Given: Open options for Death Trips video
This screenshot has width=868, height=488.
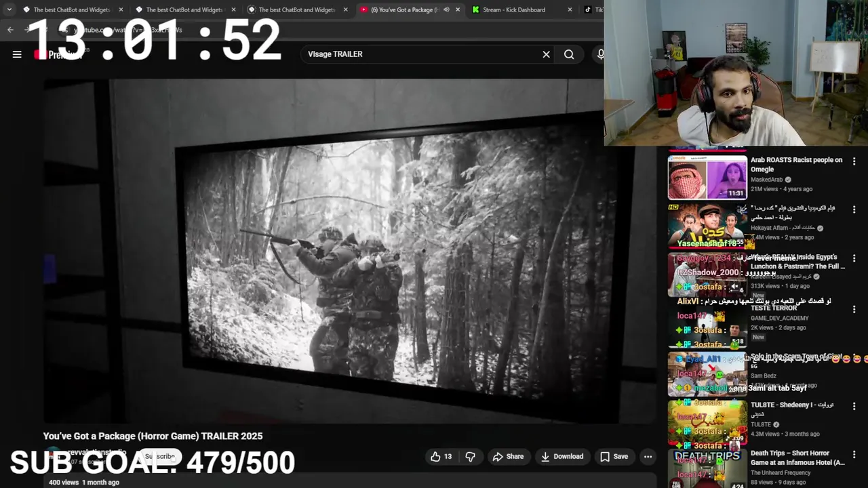Looking at the screenshot, I should (854, 455).
